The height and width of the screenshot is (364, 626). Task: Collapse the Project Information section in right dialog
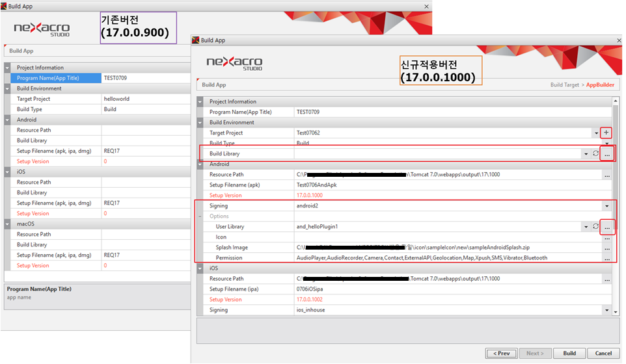[200, 101]
